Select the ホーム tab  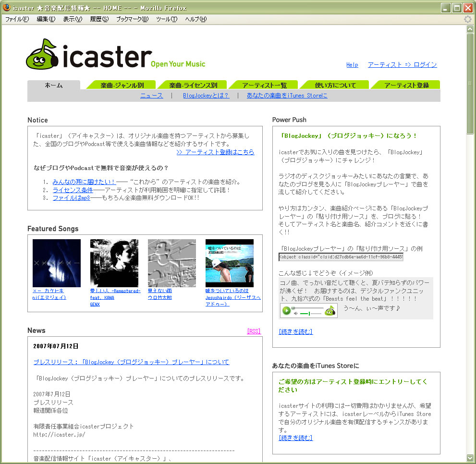(54, 85)
